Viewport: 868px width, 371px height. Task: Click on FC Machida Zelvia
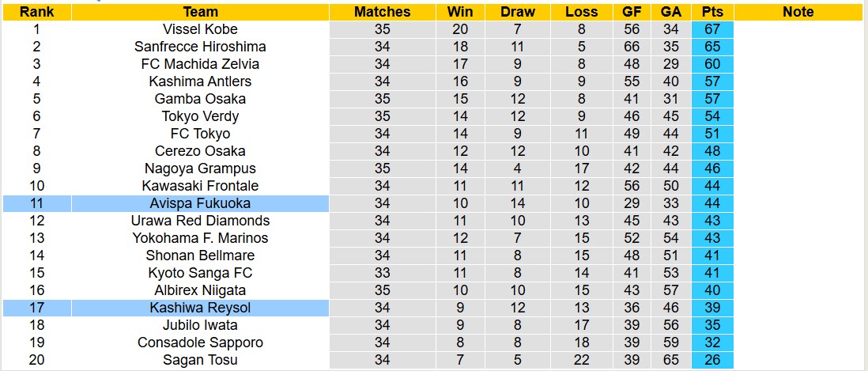[200, 64]
